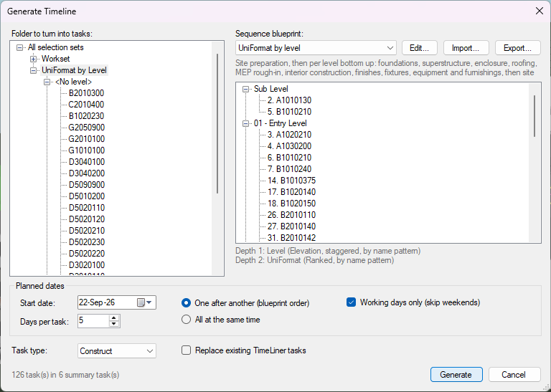Select 01 - Entry Level blueprint item
This screenshot has height=392, width=551.
(x=280, y=123)
